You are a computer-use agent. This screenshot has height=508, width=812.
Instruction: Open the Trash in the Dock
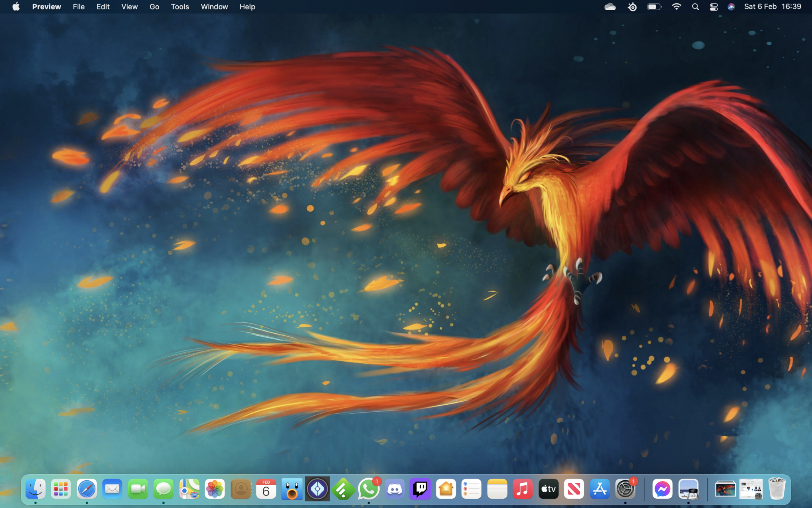coord(776,489)
